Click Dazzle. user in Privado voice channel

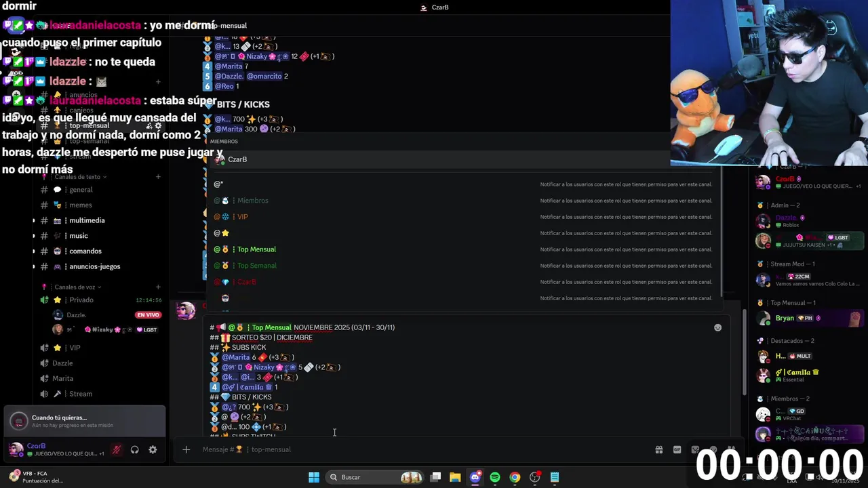coord(76,315)
